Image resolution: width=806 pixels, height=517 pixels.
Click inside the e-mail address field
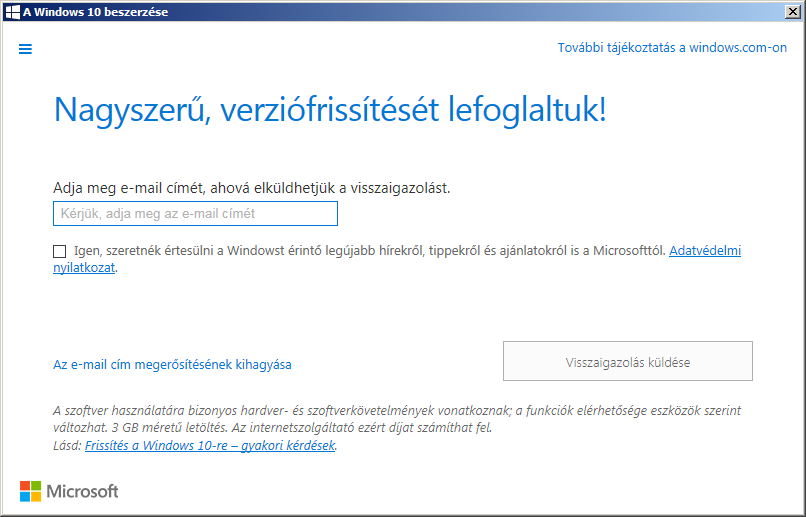pos(195,214)
